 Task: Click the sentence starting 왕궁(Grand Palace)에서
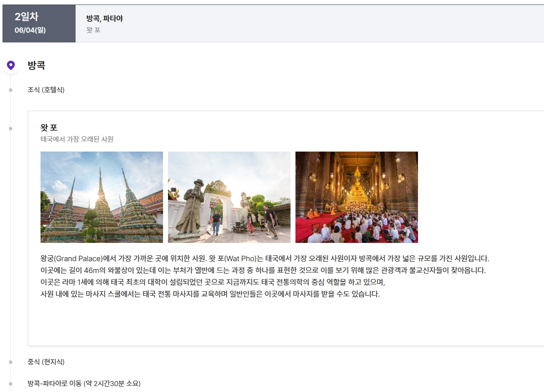265,259
